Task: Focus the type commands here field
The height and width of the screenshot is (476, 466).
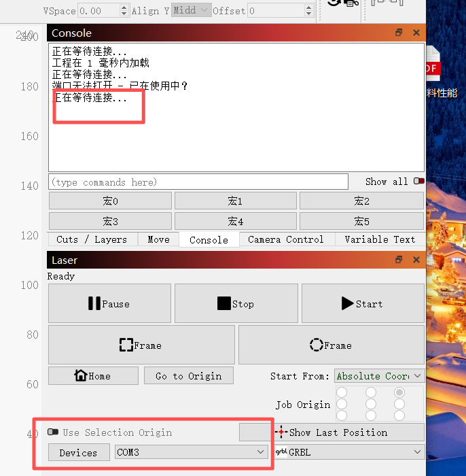Action: point(198,182)
